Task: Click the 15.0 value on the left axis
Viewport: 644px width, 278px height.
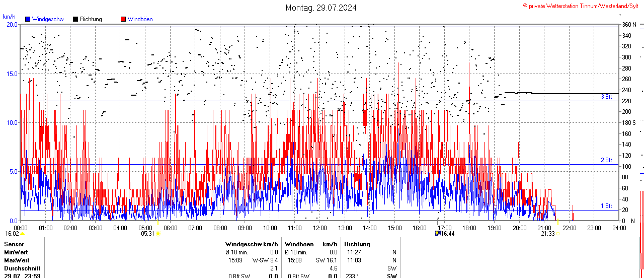Action: (12, 74)
